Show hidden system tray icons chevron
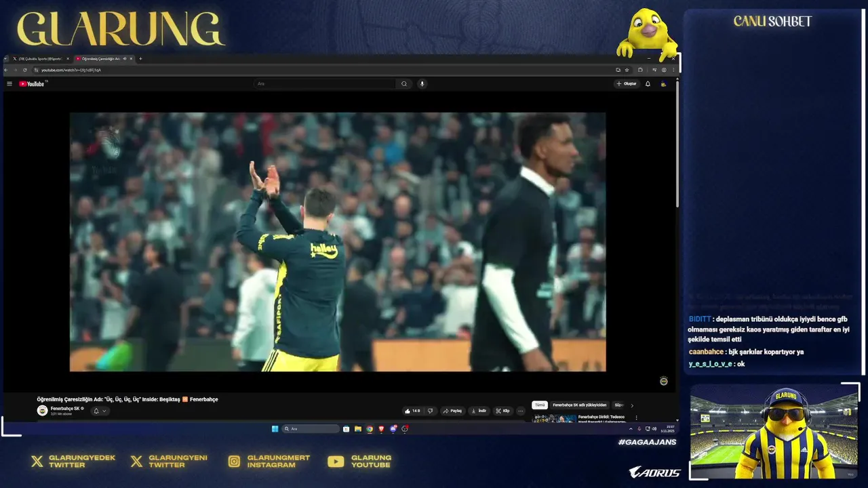Viewport: 868px width, 488px height. (x=631, y=429)
